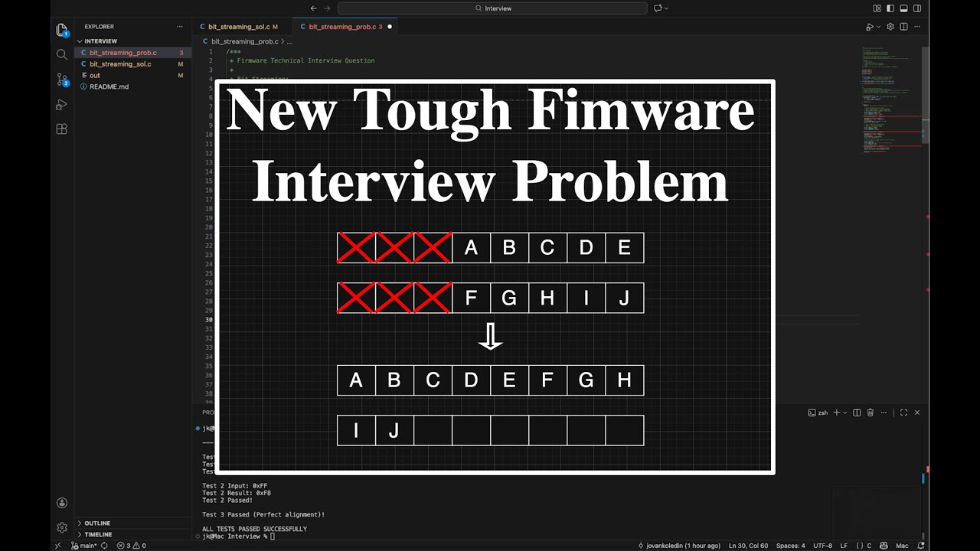This screenshot has width=980, height=551.
Task: Click the Mac configuration status item
Action: [x=902, y=546]
